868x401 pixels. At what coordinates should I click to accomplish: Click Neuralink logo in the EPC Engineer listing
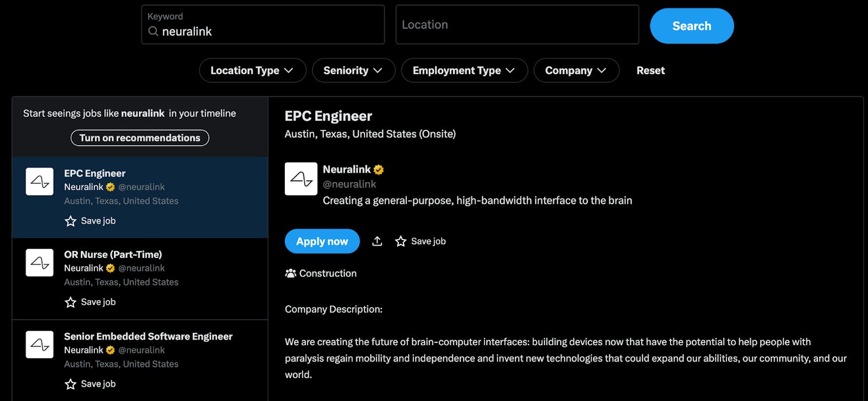[40, 182]
